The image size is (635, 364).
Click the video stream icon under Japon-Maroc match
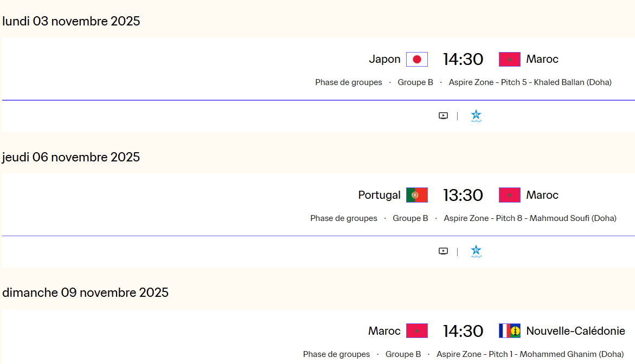[x=443, y=115]
